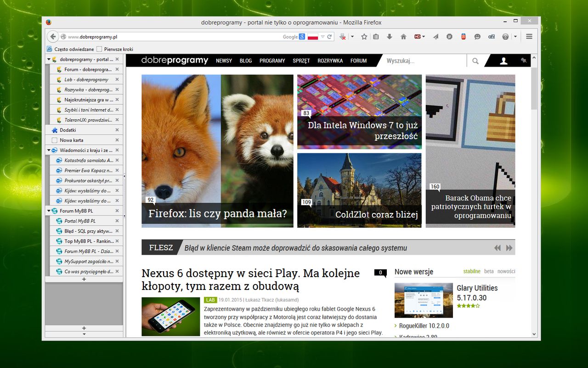Bookmark this page using the star icon
This screenshot has height=368, width=588.
click(363, 36)
